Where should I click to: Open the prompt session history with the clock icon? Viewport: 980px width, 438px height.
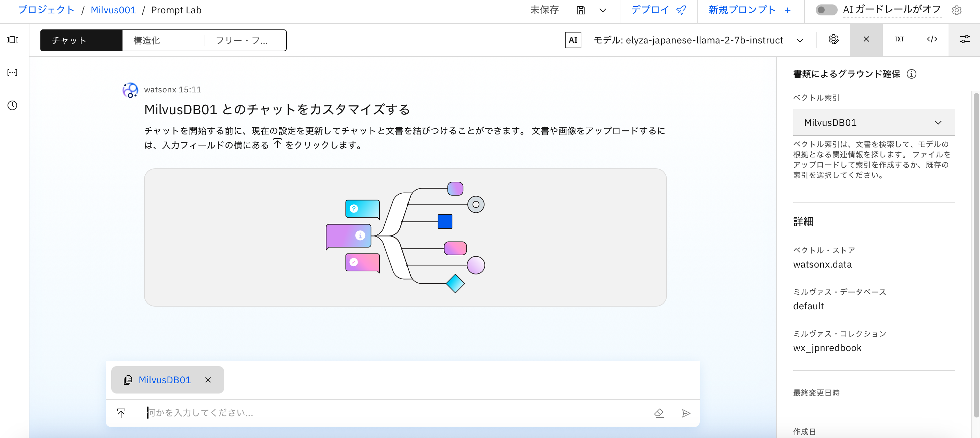tap(12, 105)
